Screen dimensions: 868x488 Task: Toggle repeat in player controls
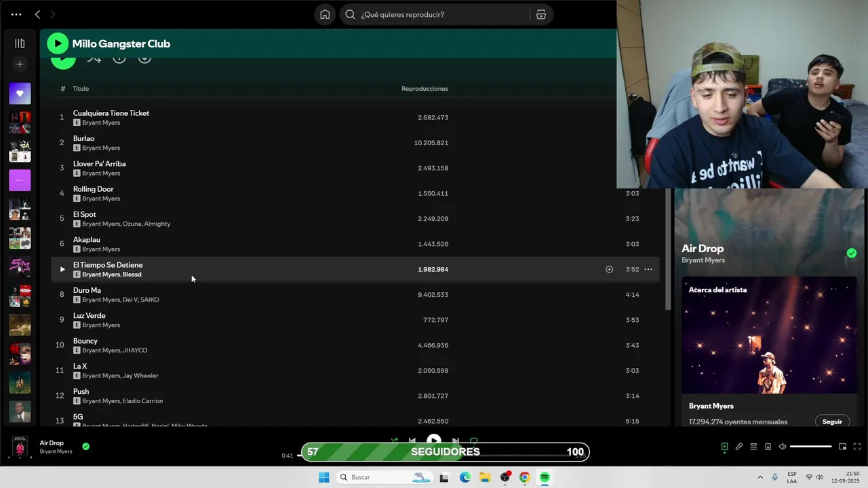[x=474, y=440]
